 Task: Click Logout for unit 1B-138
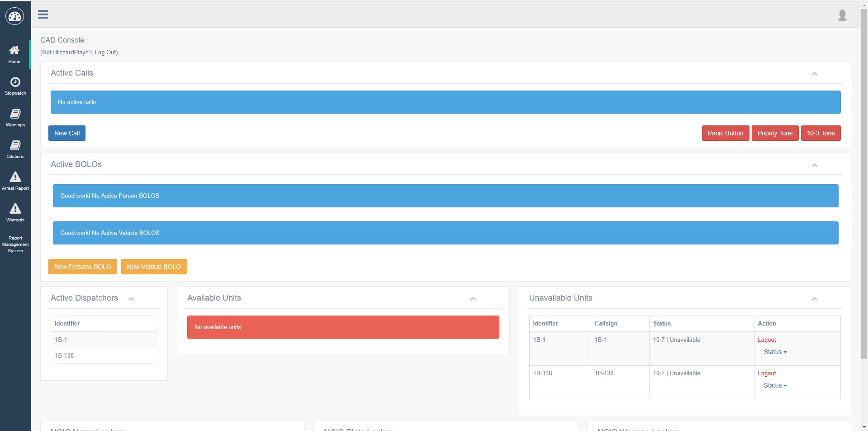[767, 374]
